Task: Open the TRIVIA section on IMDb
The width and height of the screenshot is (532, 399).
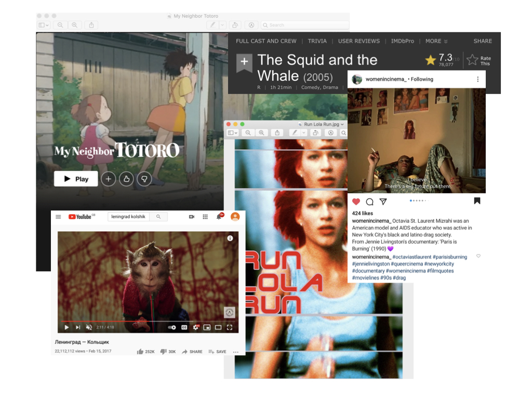Action: (x=317, y=41)
